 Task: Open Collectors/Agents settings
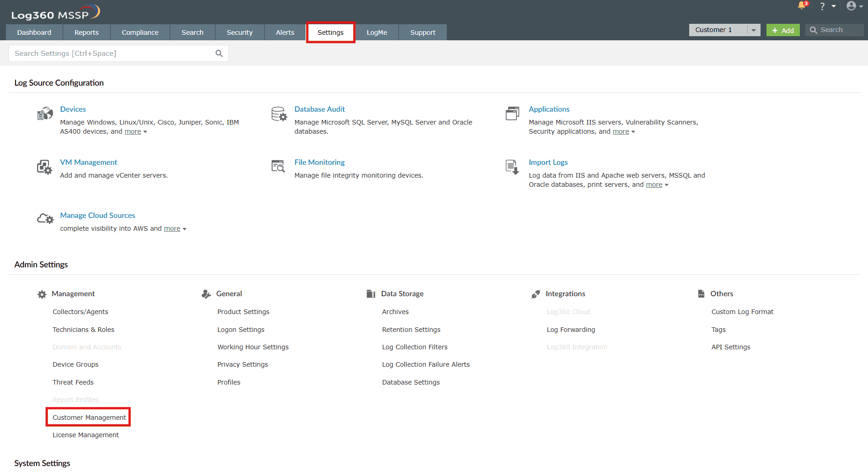[80, 312]
